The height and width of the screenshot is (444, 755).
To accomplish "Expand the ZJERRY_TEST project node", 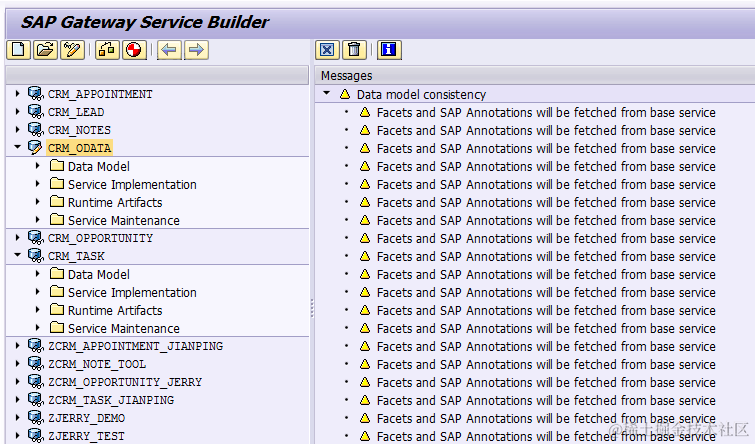I will 17,435.
